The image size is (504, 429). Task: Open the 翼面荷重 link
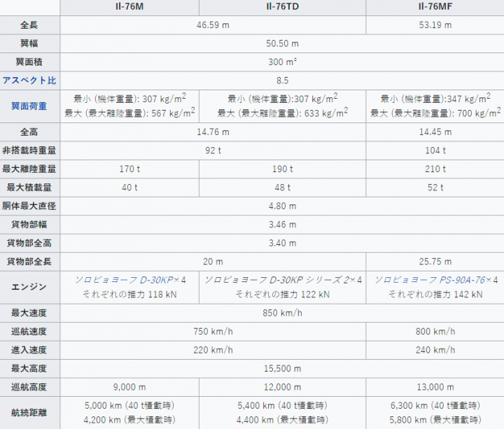coord(29,106)
